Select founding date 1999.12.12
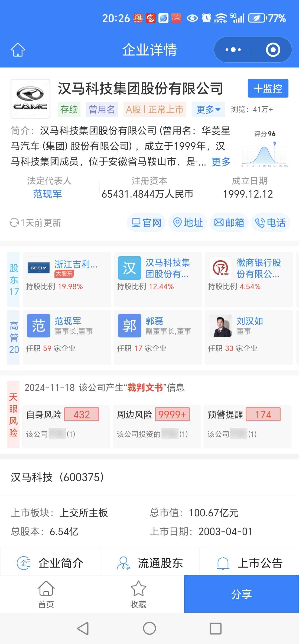299x644 pixels. [x=248, y=194]
